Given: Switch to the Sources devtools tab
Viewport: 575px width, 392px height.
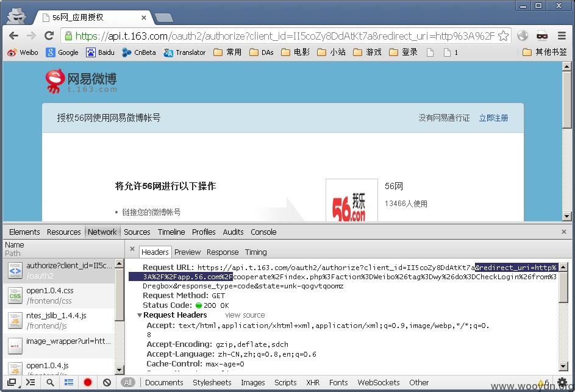Looking at the screenshot, I should click(137, 232).
